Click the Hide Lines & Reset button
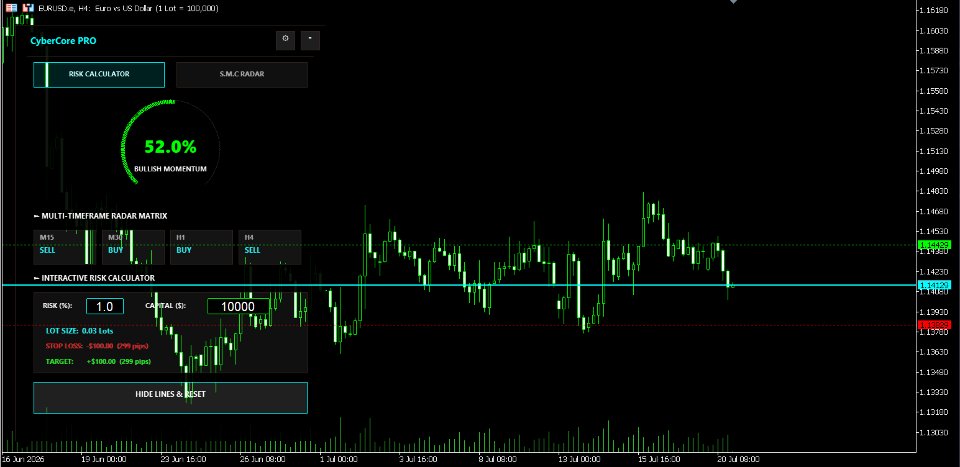 pos(170,398)
